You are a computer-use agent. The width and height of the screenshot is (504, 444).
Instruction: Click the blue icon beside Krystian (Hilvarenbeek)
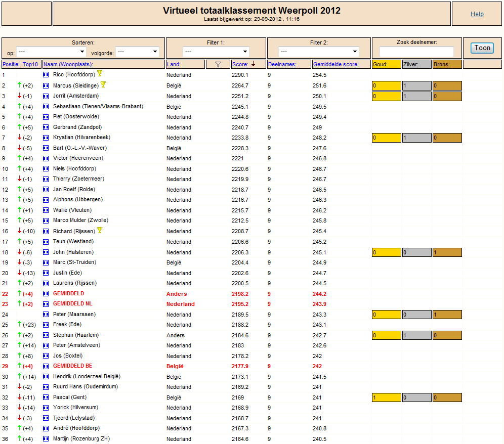[x=46, y=138]
